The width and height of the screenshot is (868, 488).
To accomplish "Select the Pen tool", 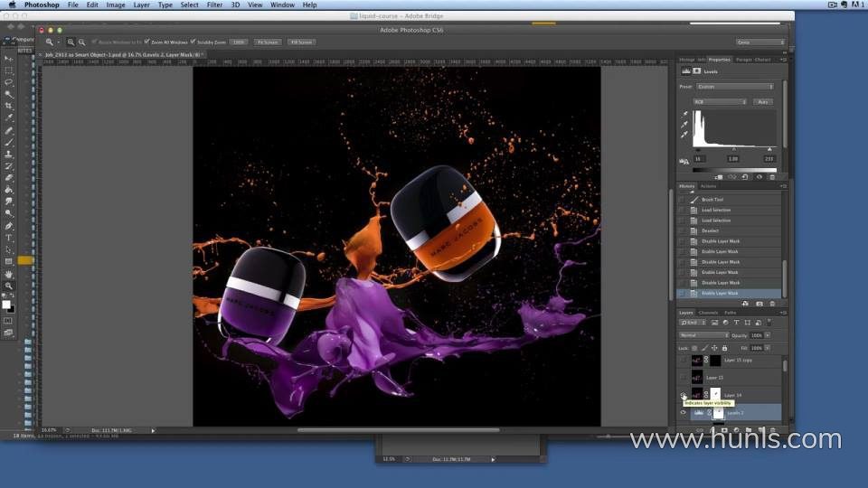I will [x=8, y=226].
